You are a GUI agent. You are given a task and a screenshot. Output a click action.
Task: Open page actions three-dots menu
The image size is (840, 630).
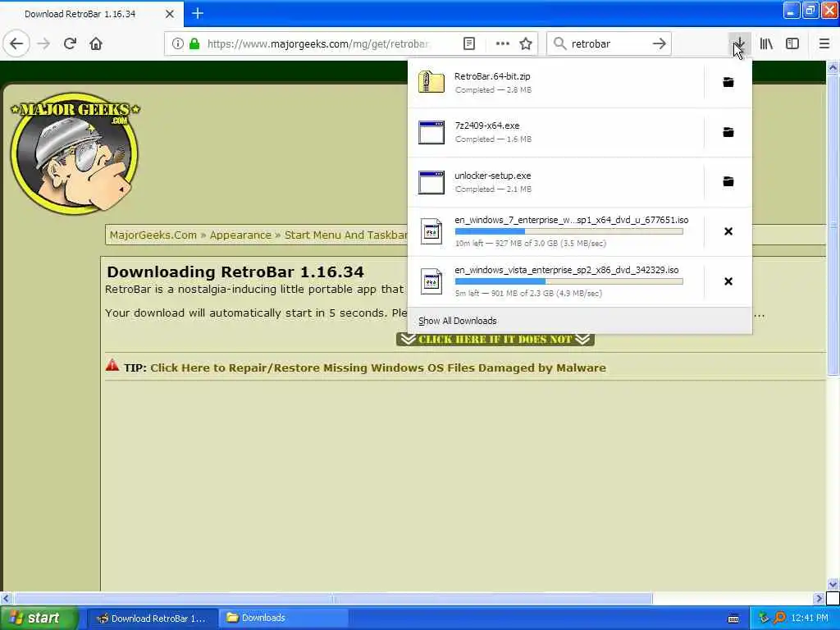click(x=503, y=43)
